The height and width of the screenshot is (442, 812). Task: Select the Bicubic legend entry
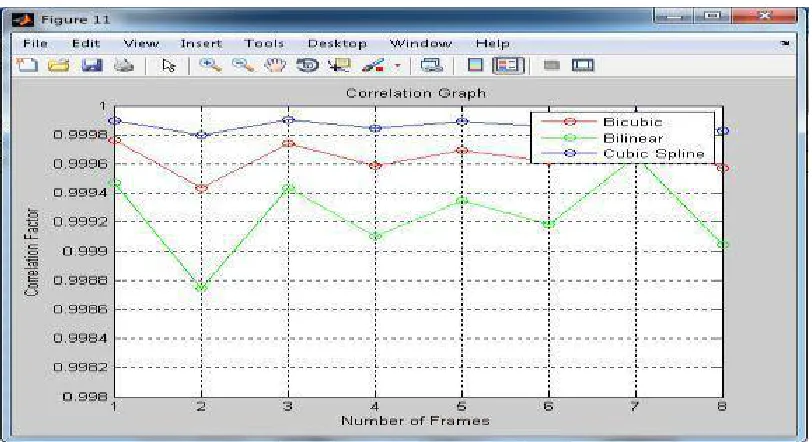tap(633, 122)
